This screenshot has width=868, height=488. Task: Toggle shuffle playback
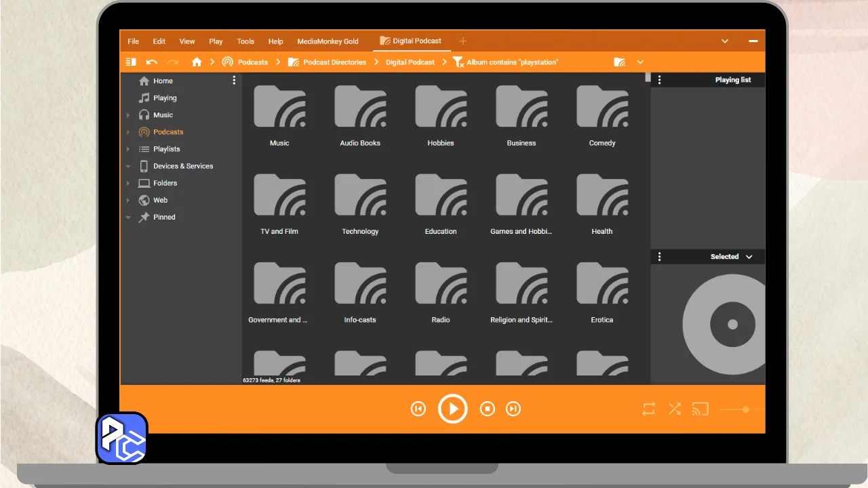674,409
